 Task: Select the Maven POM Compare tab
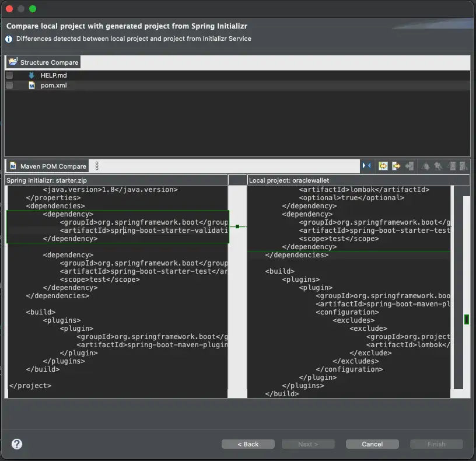tap(48, 166)
